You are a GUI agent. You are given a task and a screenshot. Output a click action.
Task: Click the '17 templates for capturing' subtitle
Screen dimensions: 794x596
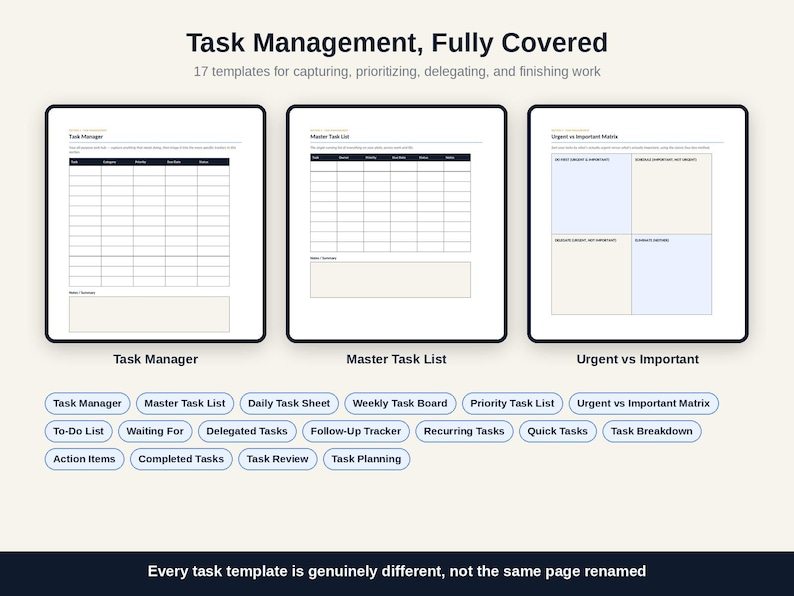point(397,72)
